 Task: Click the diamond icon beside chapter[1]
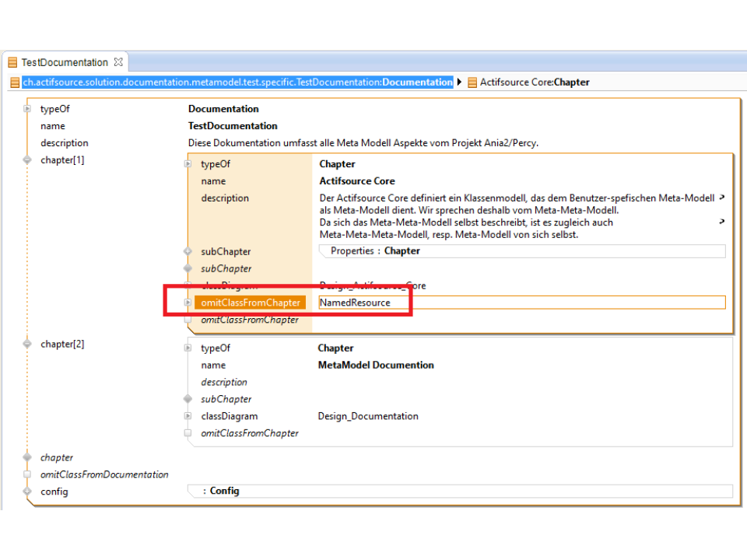coord(27,160)
